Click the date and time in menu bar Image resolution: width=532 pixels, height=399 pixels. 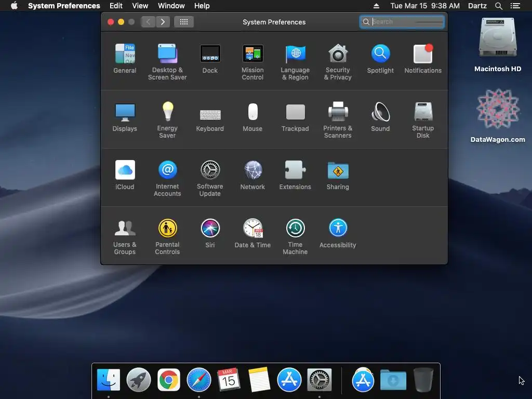[x=425, y=6]
